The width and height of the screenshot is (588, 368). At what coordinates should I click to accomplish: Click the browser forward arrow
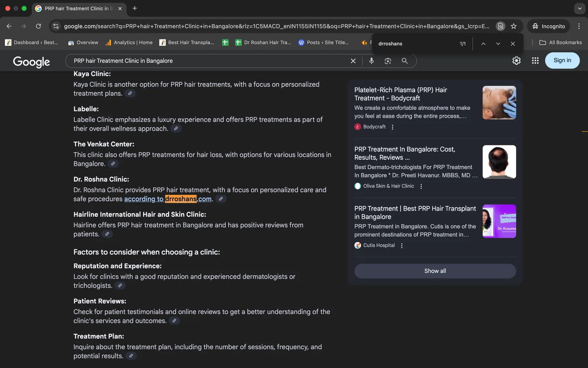pyautogui.click(x=24, y=26)
